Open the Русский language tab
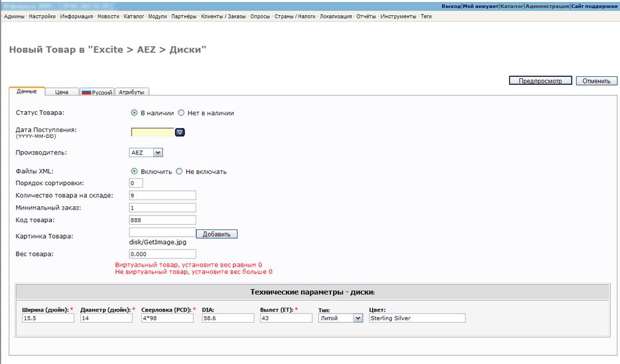The width and height of the screenshot is (620, 364). pyautogui.click(x=97, y=92)
